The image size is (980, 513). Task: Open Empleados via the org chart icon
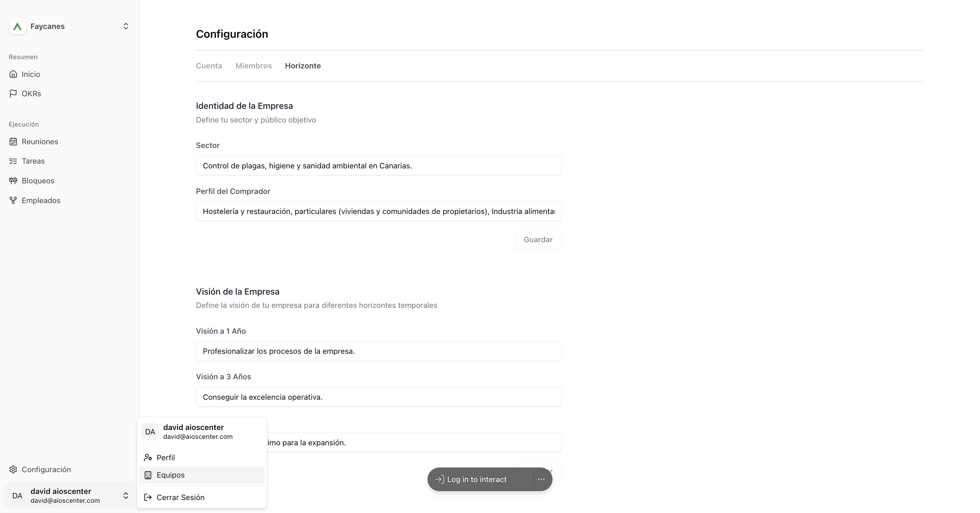pos(13,200)
